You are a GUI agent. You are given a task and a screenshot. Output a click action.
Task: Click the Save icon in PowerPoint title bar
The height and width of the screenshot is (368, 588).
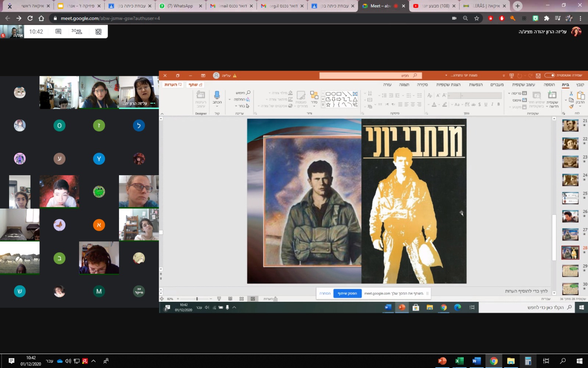(x=538, y=75)
